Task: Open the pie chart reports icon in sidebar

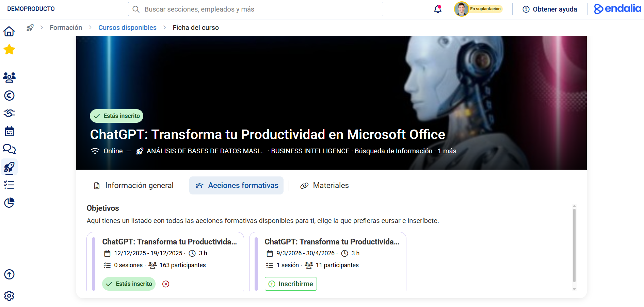Action: [x=9, y=203]
